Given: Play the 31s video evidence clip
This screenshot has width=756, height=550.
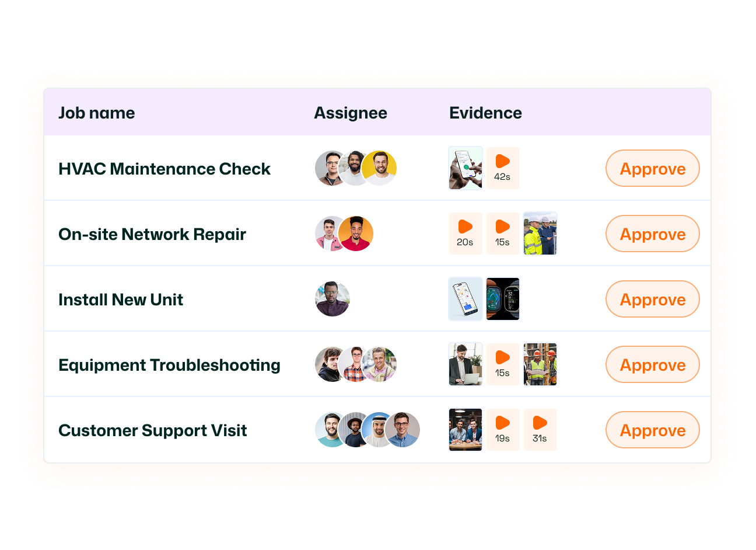Looking at the screenshot, I should point(540,430).
